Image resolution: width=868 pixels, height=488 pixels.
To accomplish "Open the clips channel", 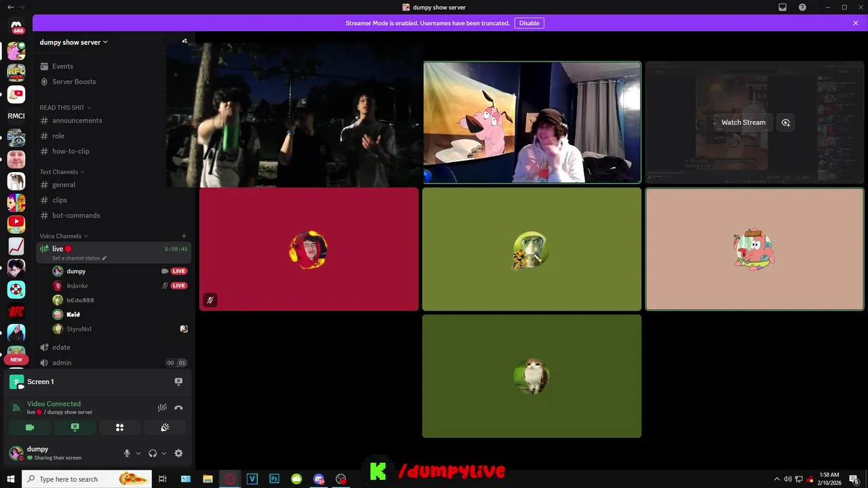I will pos(60,200).
